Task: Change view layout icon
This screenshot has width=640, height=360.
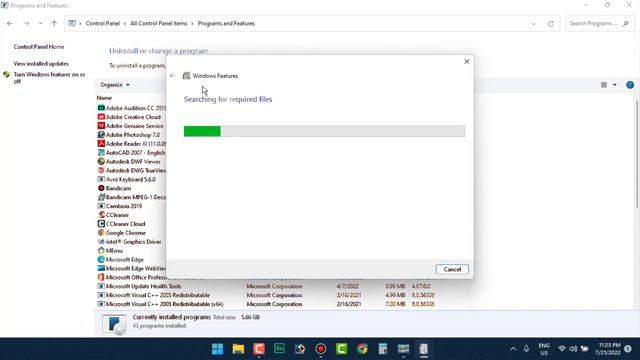Action: (x=604, y=85)
